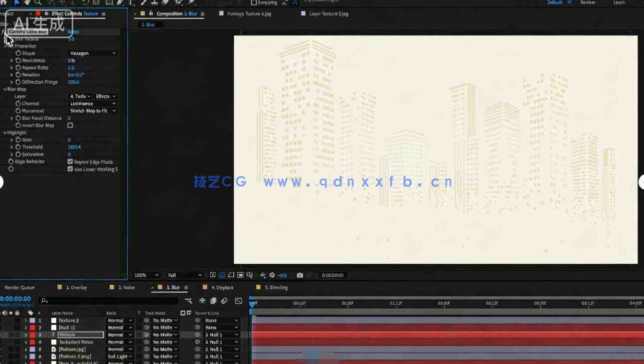Image resolution: width=644 pixels, height=364 pixels.
Task: Toggle the Snapping checkbox
Action: click(254, 2)
